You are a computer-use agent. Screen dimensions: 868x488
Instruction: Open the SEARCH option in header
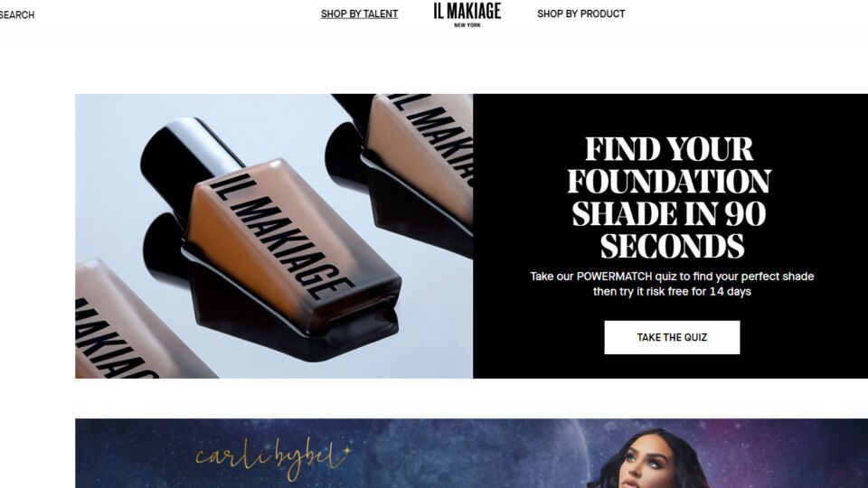16,15
